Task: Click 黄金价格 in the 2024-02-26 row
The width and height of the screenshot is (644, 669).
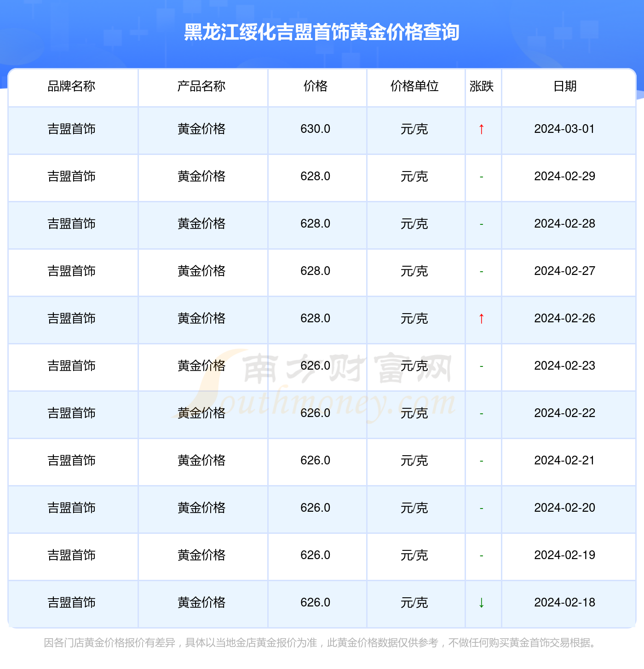Action: [x=201, y=319]
